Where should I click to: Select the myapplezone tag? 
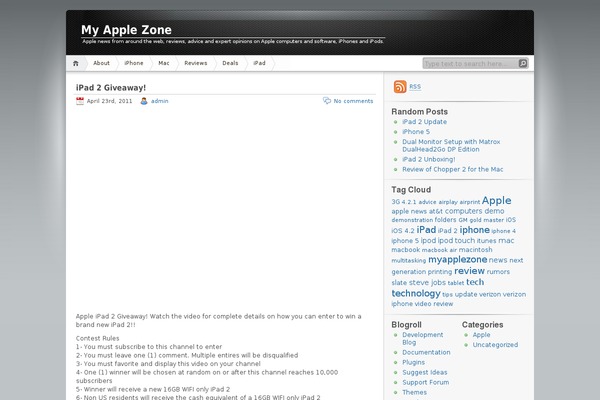[457, 260]
